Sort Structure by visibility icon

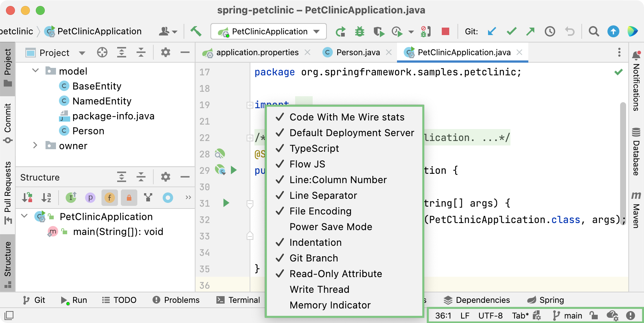click(27, 197)
